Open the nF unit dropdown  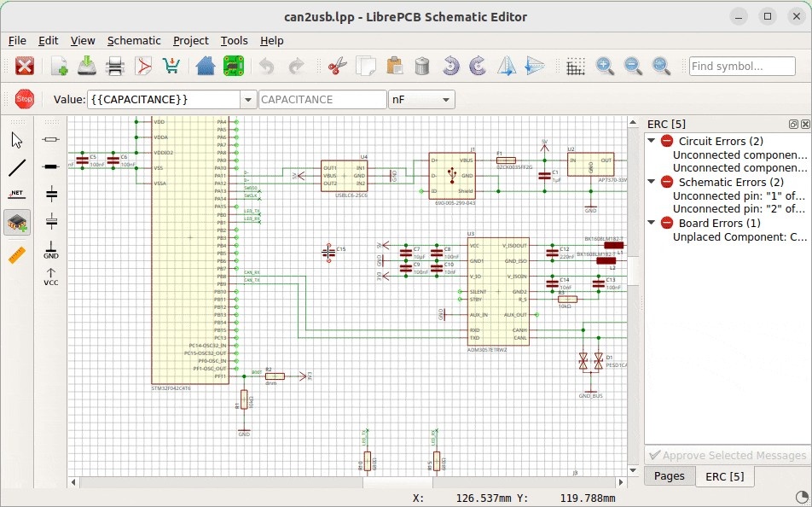[x=444, y=99]
